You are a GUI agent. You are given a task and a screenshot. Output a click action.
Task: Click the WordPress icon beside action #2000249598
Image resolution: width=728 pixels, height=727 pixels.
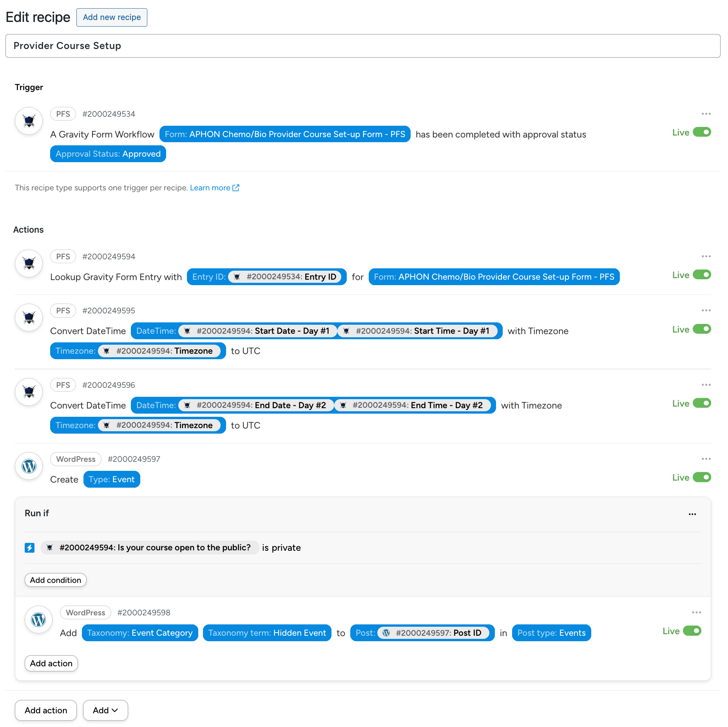coord(38,620)
